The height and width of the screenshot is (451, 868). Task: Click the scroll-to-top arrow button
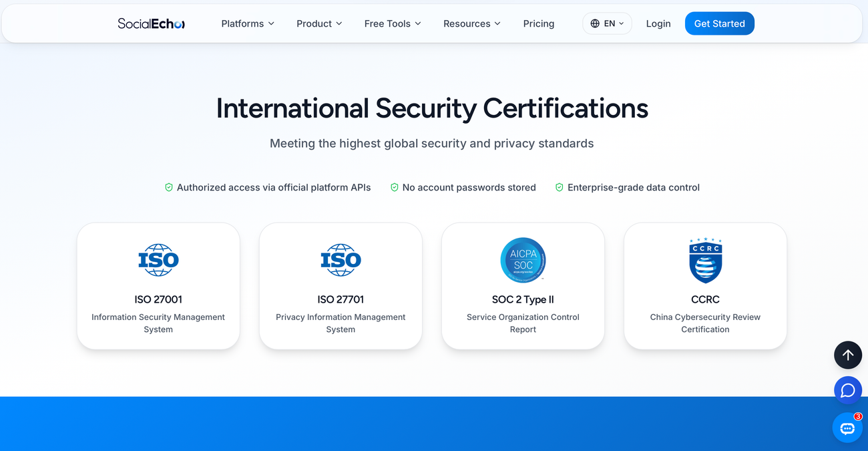848,355
